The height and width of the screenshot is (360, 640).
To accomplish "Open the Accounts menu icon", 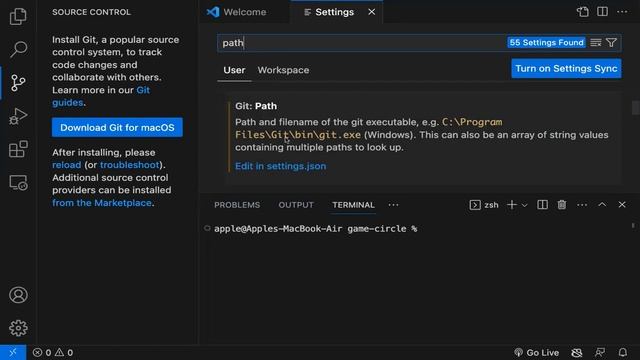I will 18,295.
